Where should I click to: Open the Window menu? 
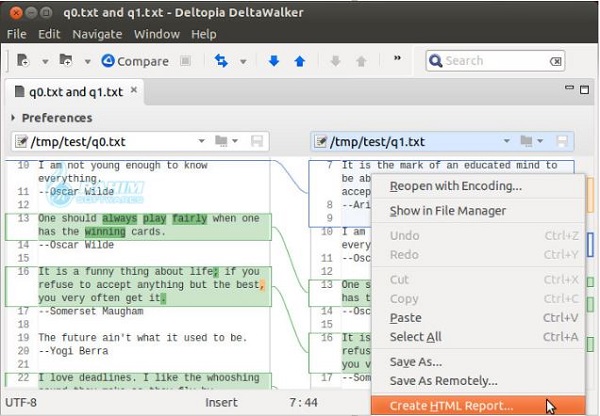coord(157,34)
